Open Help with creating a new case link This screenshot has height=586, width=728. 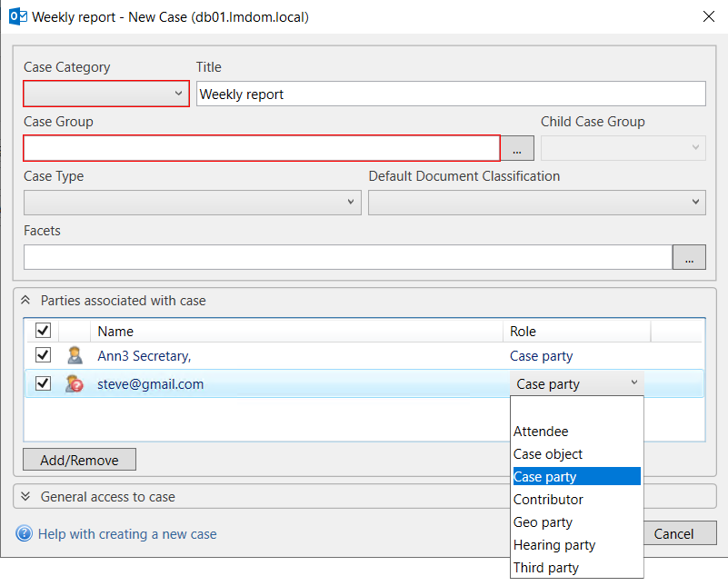tap(127, 534)
